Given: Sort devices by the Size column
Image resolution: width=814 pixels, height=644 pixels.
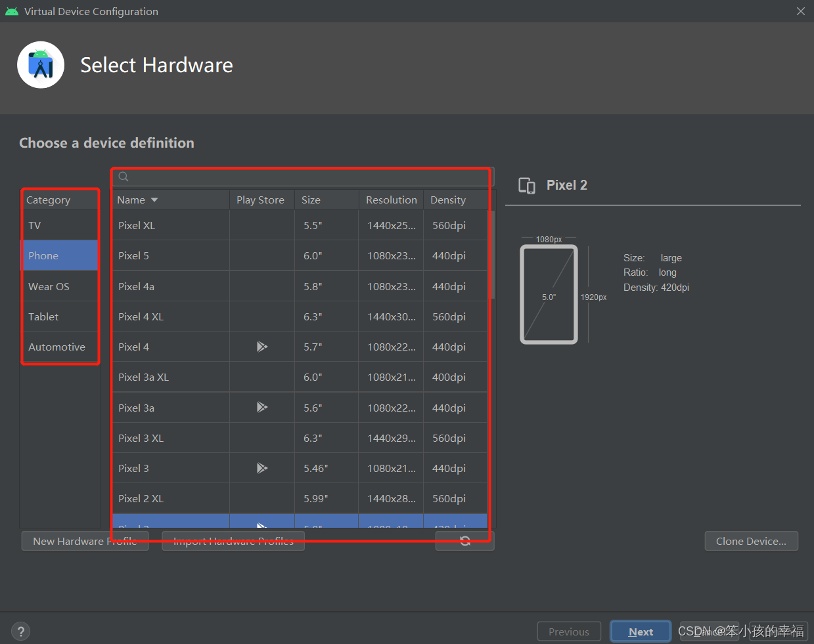Looking at the screenshot, I should [311, 200].
